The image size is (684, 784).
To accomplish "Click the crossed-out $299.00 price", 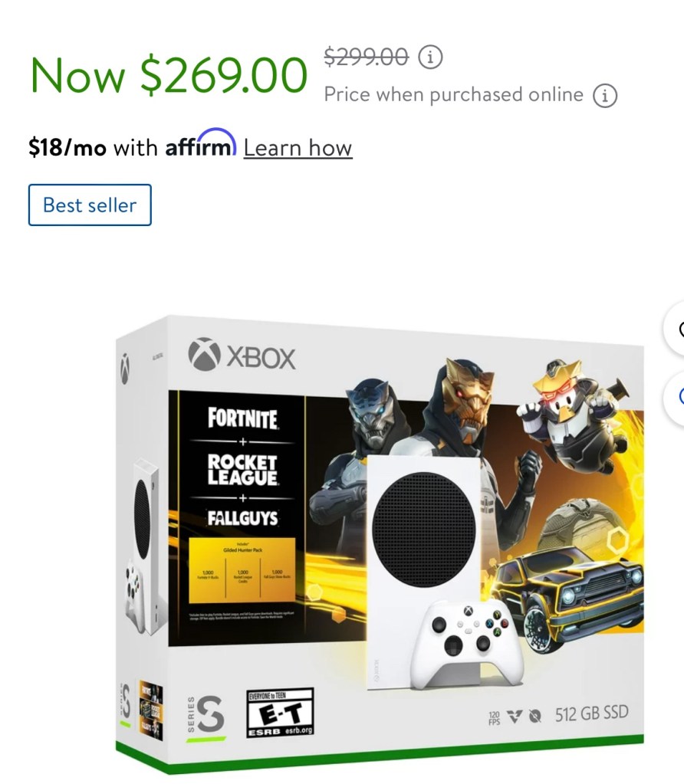I will point(367,57).
